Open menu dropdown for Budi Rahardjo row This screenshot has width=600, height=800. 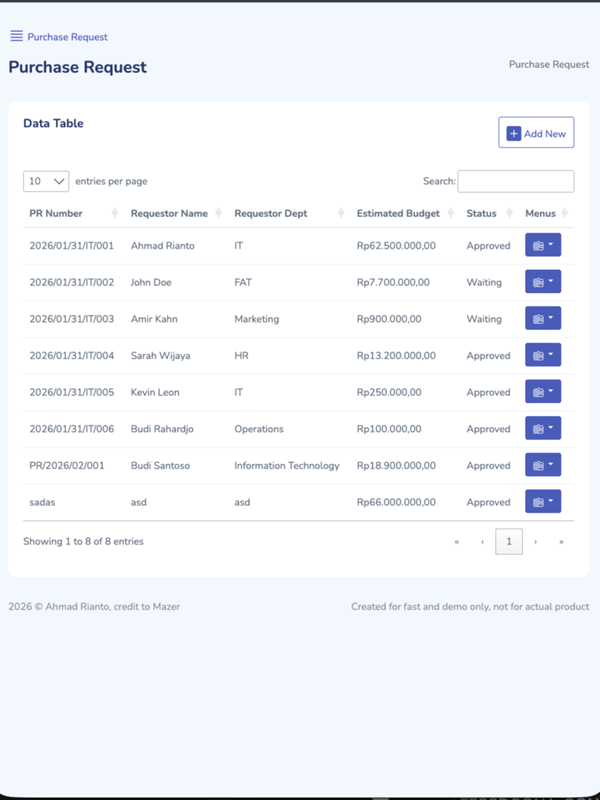click(543, 428)
